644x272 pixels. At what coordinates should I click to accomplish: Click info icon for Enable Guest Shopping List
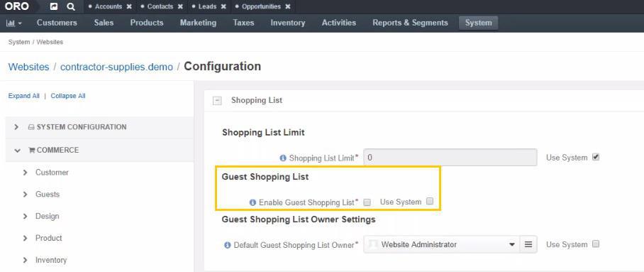[x=252, y=202]
